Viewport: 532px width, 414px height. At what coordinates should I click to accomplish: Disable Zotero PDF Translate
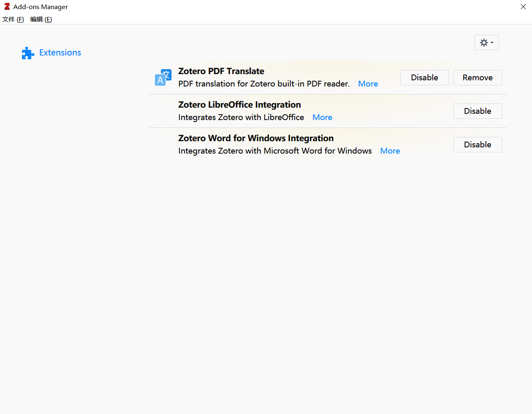(424, 78)
